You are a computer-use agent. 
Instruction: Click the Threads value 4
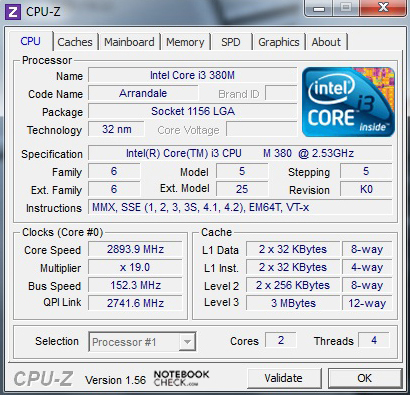374,340
